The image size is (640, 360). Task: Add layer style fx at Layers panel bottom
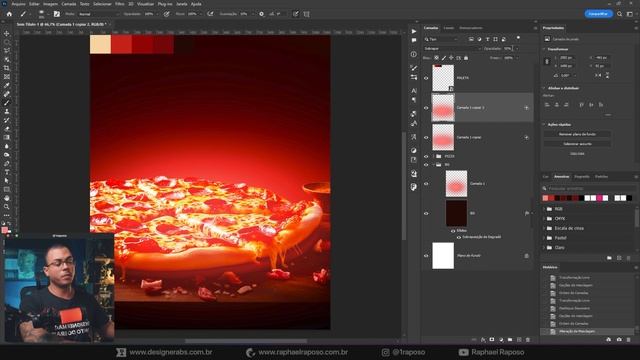[x=483, y=340]
